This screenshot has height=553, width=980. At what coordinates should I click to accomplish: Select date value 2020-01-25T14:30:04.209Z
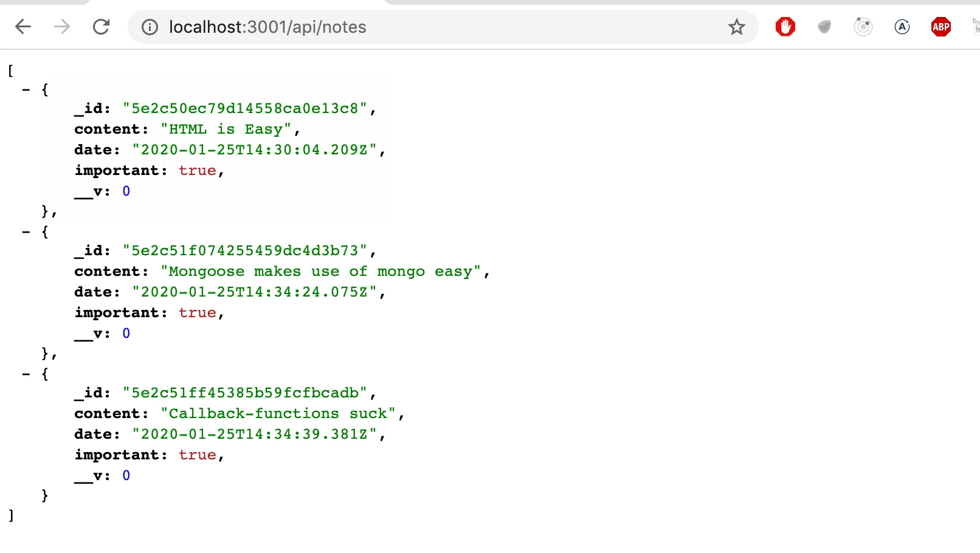pos(255,149)
